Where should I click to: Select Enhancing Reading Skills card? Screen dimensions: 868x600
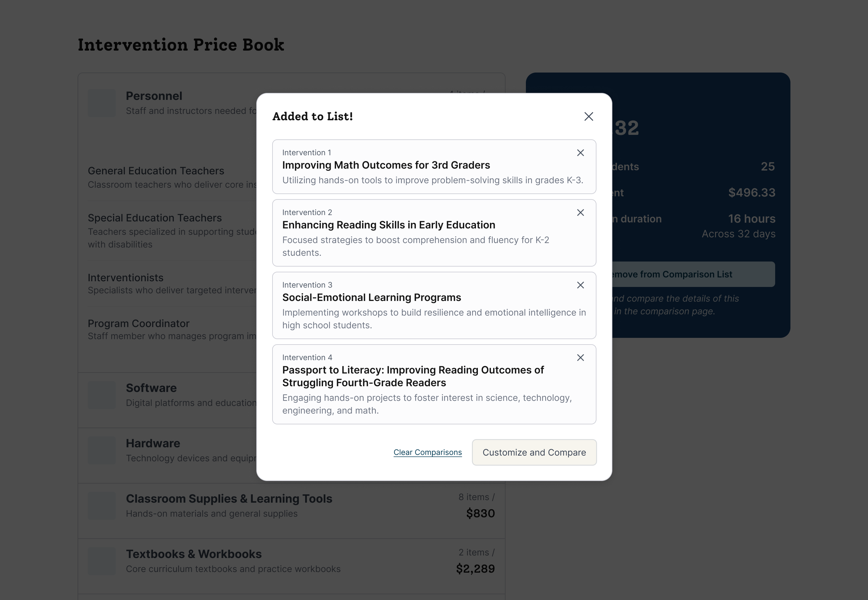pyautogui.click(x=434, y=233)
